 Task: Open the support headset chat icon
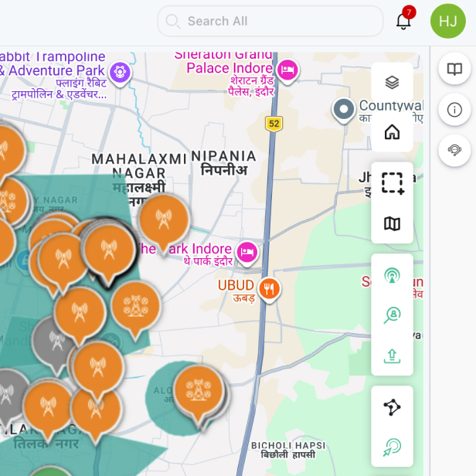(x=454, y=150)
